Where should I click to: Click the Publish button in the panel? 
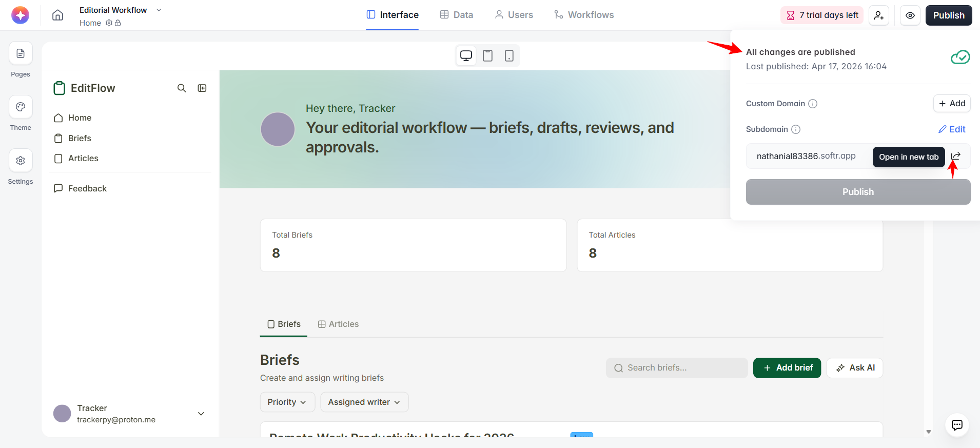tap(858, 192)
